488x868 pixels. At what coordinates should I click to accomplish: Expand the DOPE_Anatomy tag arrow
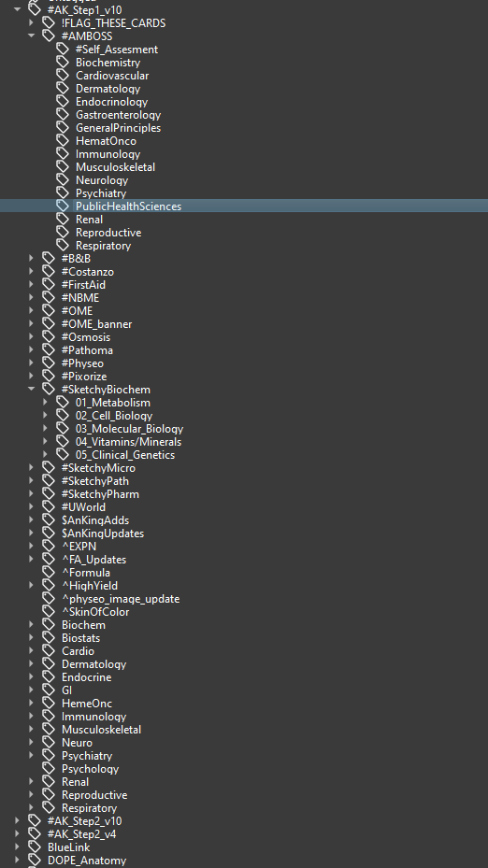[x=17, y=861]
